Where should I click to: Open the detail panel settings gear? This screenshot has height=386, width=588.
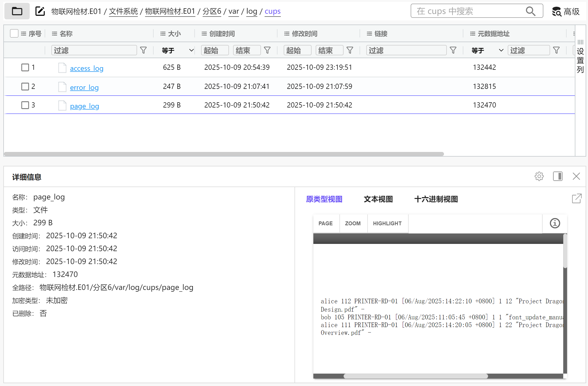coord(539,176)
